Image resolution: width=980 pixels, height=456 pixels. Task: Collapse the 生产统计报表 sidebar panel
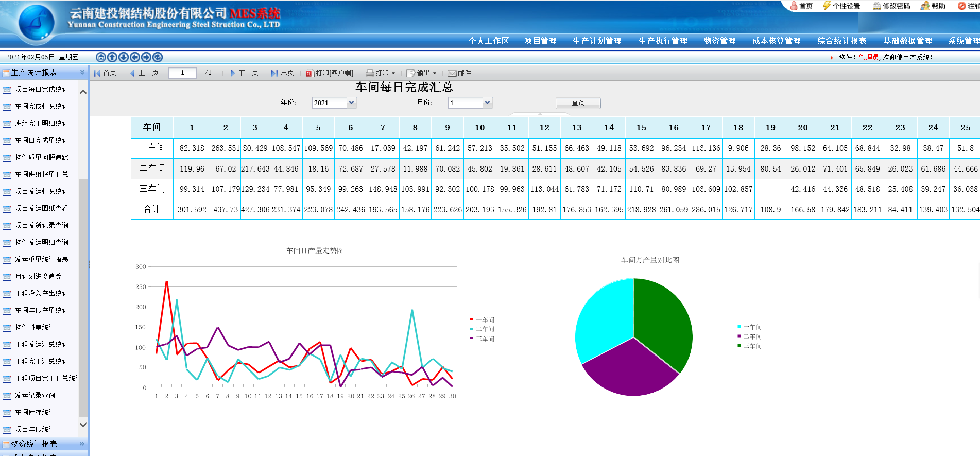[82, 73]
